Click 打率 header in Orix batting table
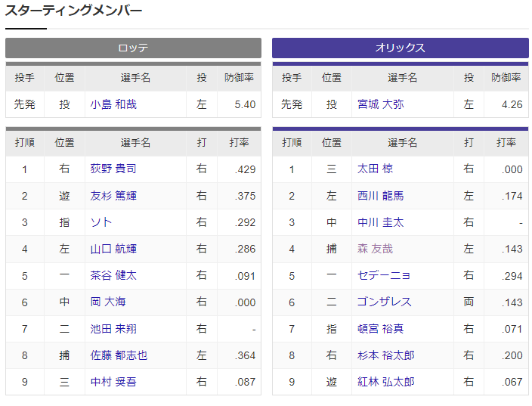532x406 pixels. pyautogui.click(x=506, y=143)
